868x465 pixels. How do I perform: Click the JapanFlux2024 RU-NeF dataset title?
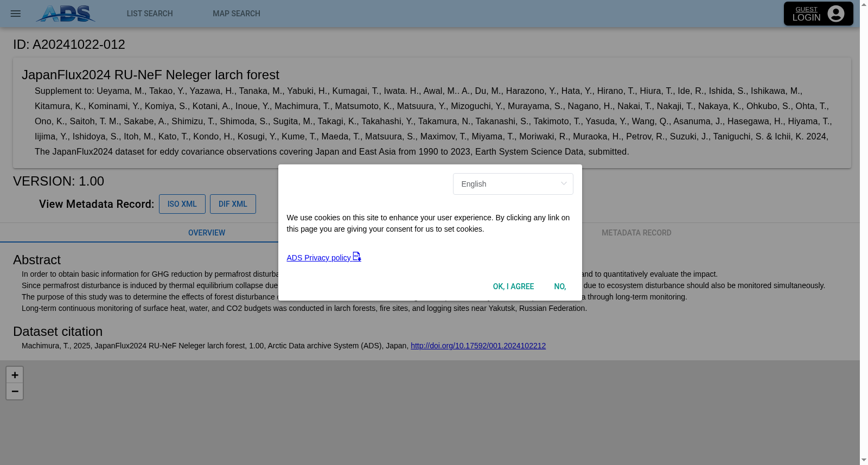[x=150, y=75]
